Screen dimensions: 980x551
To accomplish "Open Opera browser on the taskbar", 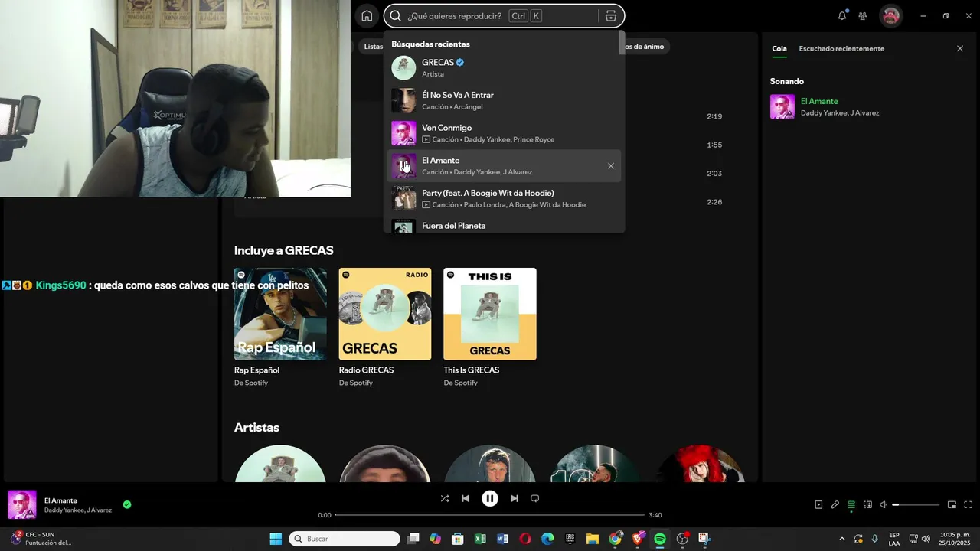I will click(x=525, y=539).
